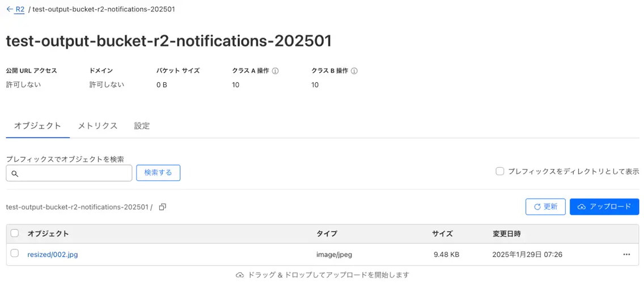
Task: Select the オブジェクト tab
Action: (x=38, y=126)
